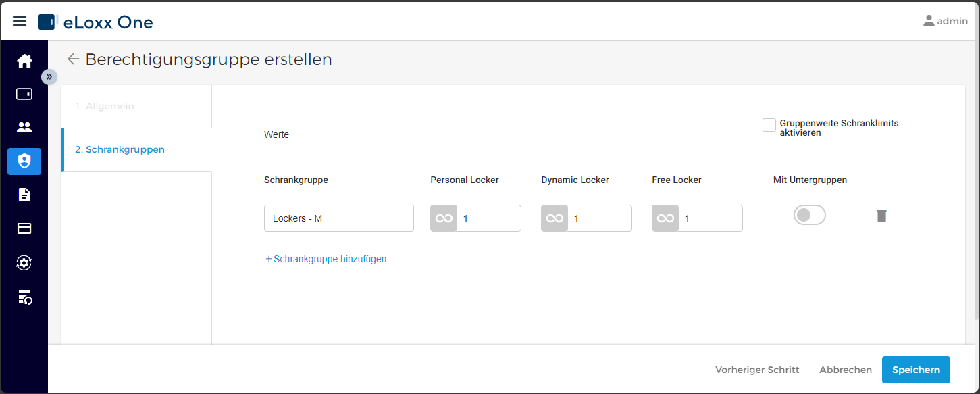Click the Personal Locker value field
The height and width of the screenshot is (394, 980).
(x=489, y=218)
